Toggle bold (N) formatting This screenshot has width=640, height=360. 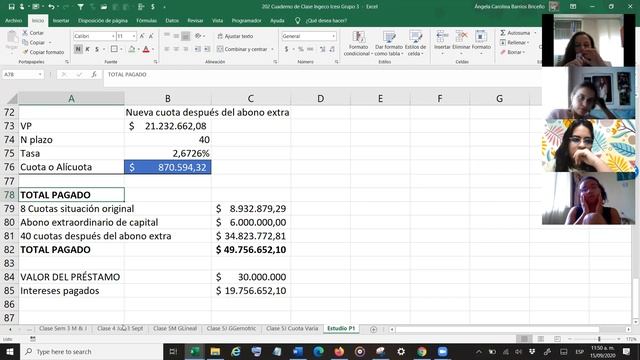coord(78,49)
